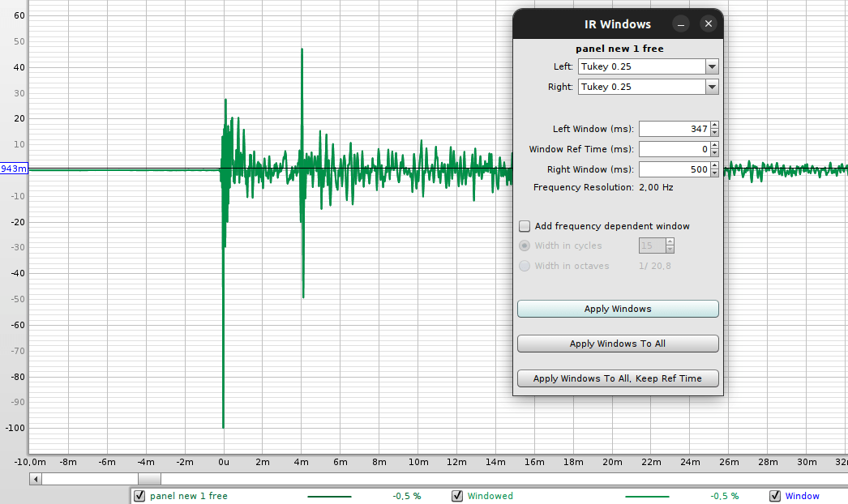This screenshot has height=504, width=848.
Task: Toggle the Window trace checkbox
Action: click(x=775, y=496)
